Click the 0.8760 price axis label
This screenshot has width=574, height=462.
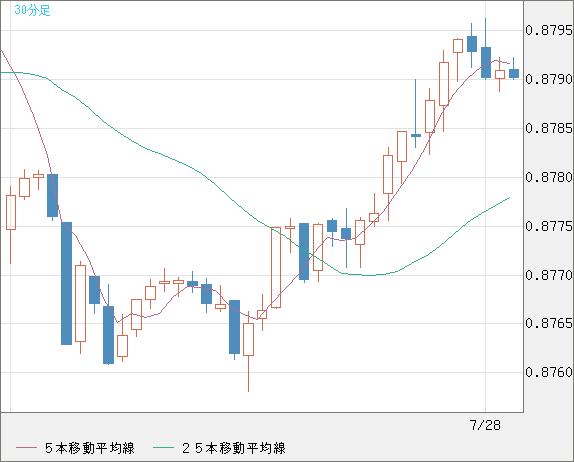click(x=549, y=372)
